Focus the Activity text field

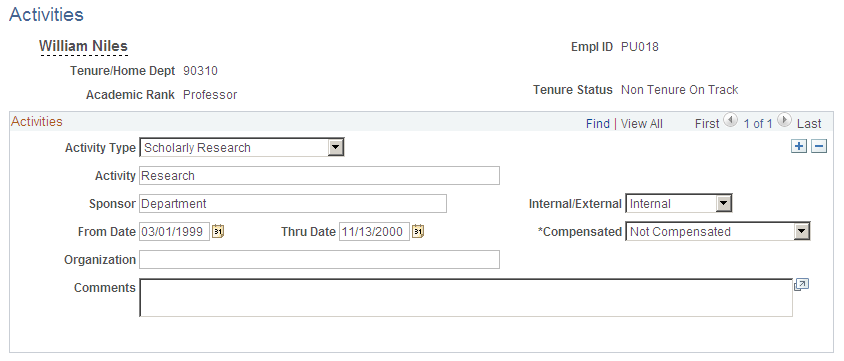tap(319, 176)
